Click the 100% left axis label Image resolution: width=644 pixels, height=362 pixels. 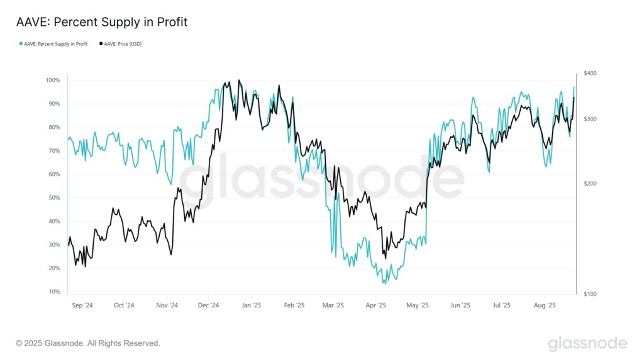tap(53, 80)
